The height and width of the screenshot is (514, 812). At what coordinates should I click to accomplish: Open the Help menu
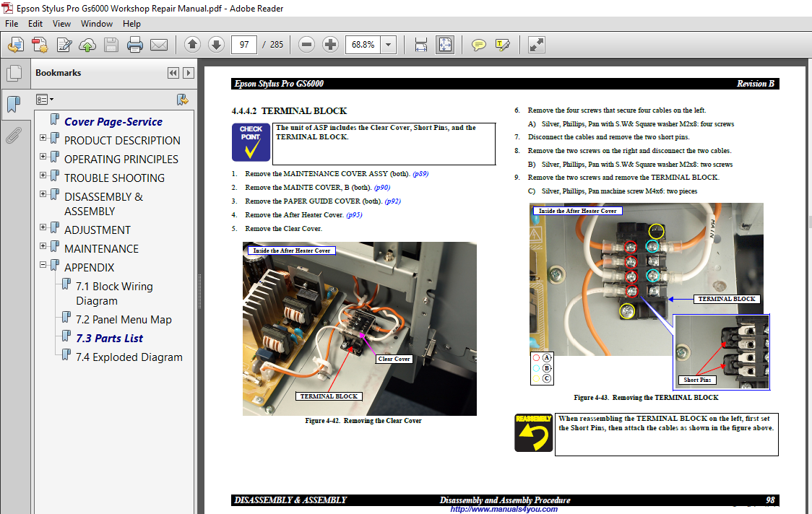click(x=131, y=24)
